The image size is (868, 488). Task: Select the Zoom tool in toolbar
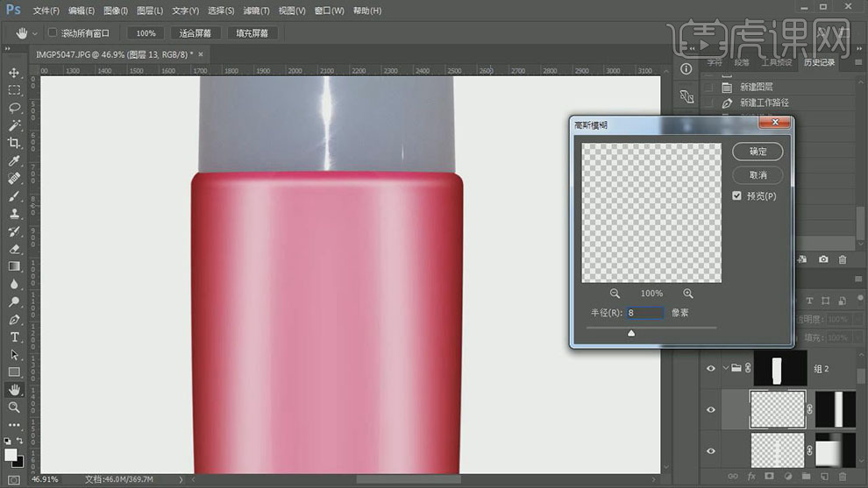coord(14,407)
